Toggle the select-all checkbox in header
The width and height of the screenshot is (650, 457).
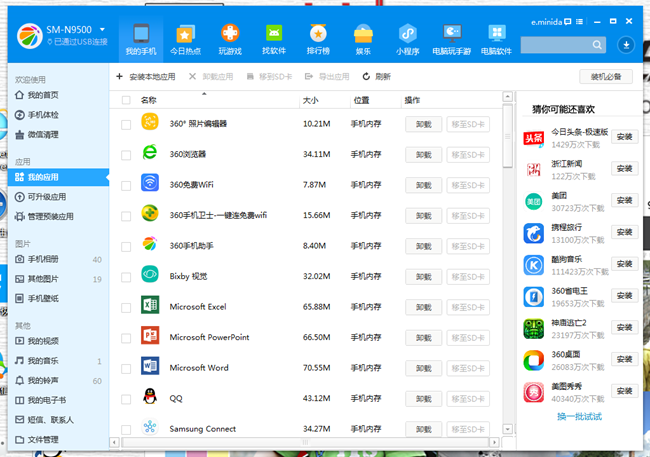pyautogui.click(x=126, y=100)
